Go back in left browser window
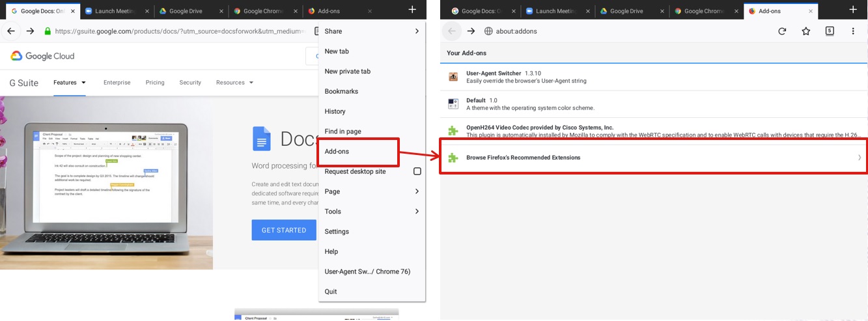The width and height of the screenshot is (868, 321). tap(11, 31)
